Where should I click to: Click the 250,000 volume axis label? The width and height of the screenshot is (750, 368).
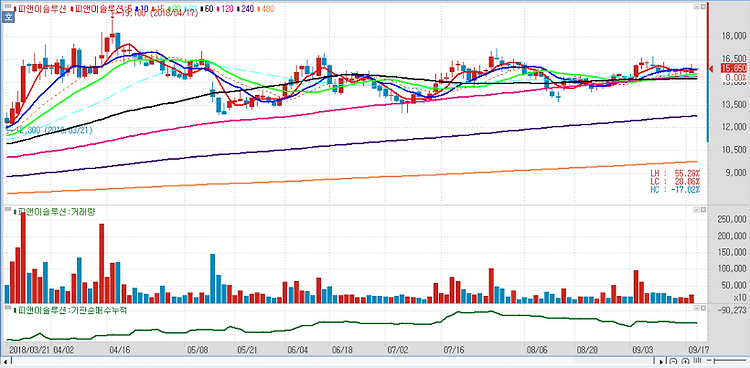point(732,219)
